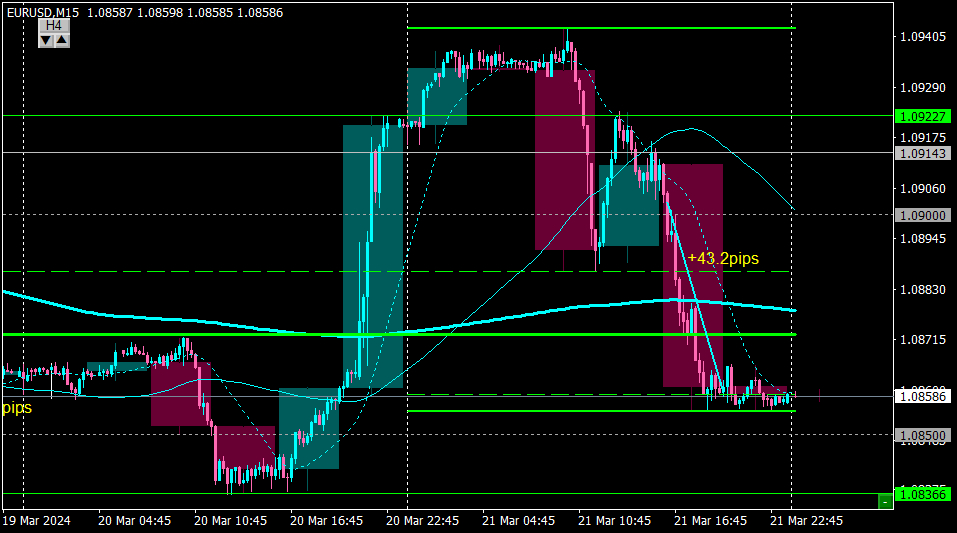
Task: Click the green minus icon in chart corner
Action: coord(885,501)
